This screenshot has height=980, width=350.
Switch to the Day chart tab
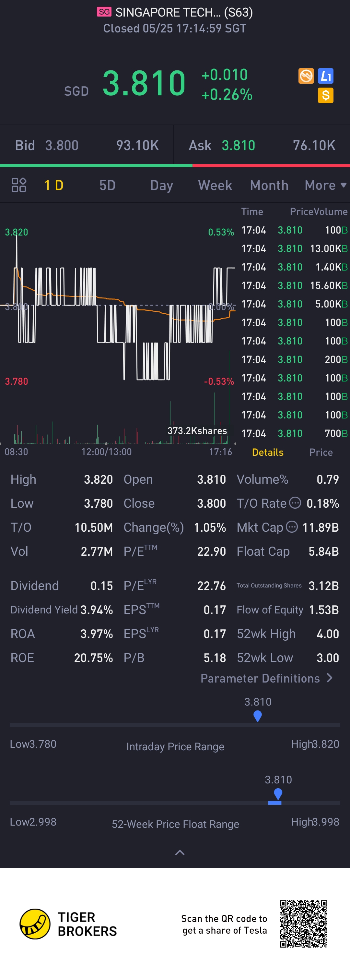[161, 186]
